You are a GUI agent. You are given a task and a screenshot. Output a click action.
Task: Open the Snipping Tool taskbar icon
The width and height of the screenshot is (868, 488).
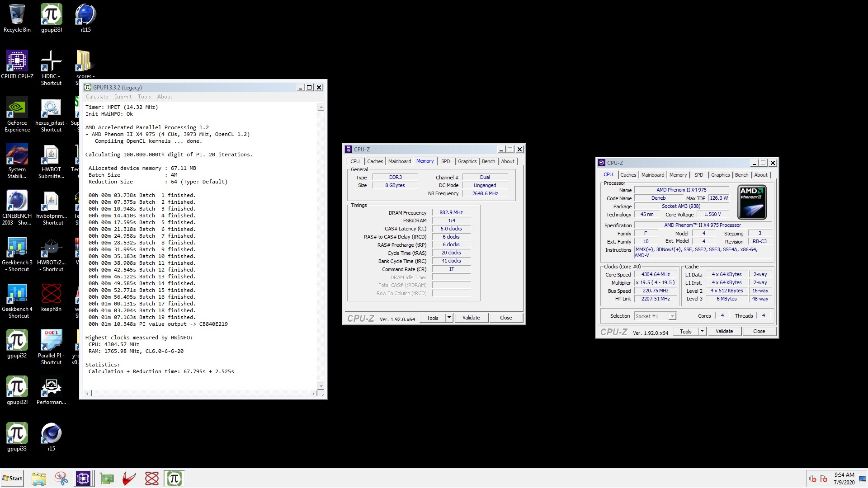click(61, 479)
